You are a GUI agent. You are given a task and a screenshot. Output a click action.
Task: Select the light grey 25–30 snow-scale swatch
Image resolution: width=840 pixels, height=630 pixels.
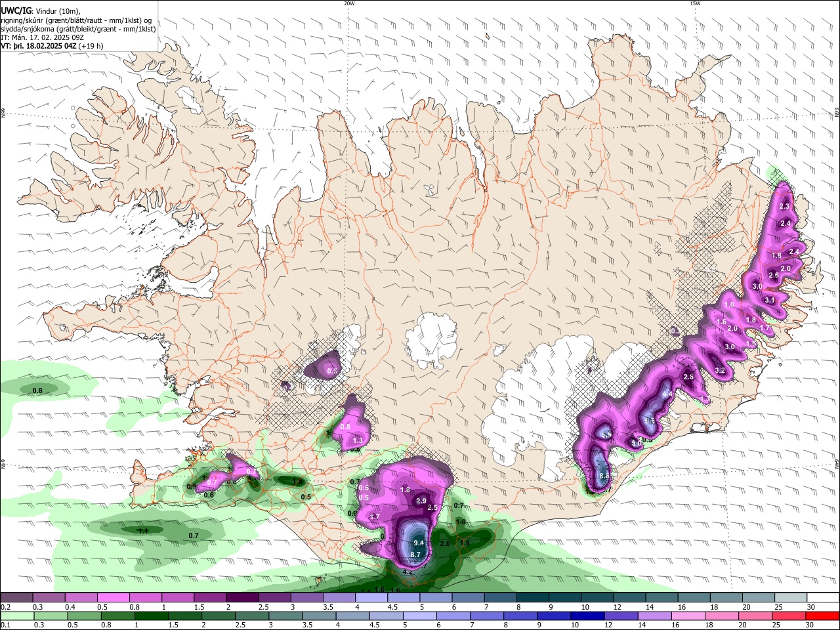(x=791, y=597)
